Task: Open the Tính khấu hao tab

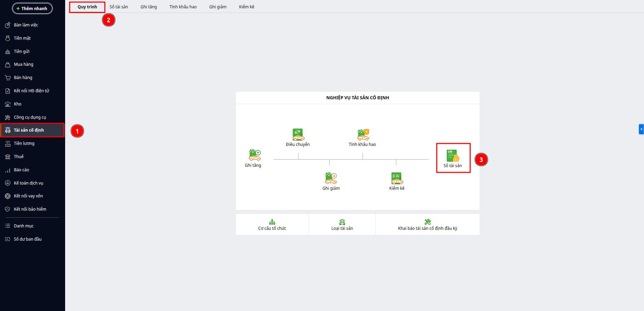Action: point(183,7)
